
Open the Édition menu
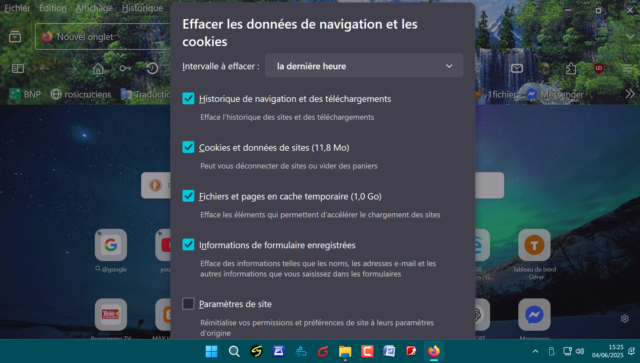53,8
